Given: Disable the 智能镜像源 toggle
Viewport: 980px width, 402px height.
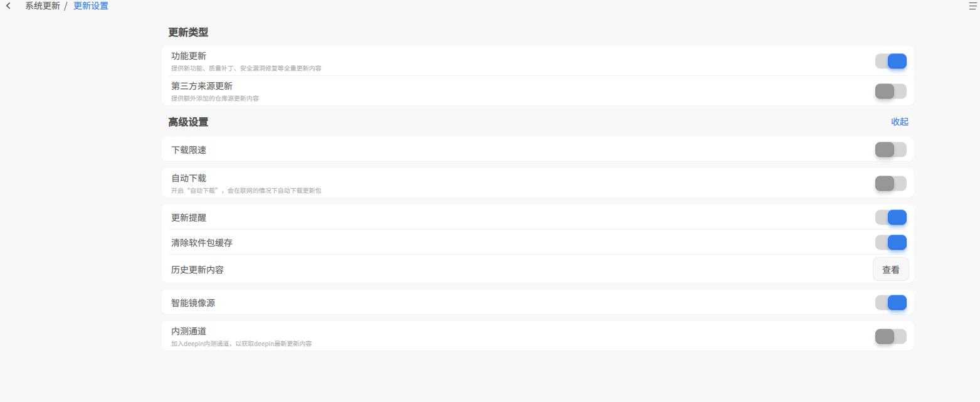Looking at the screenshot, I should [890, 302].
